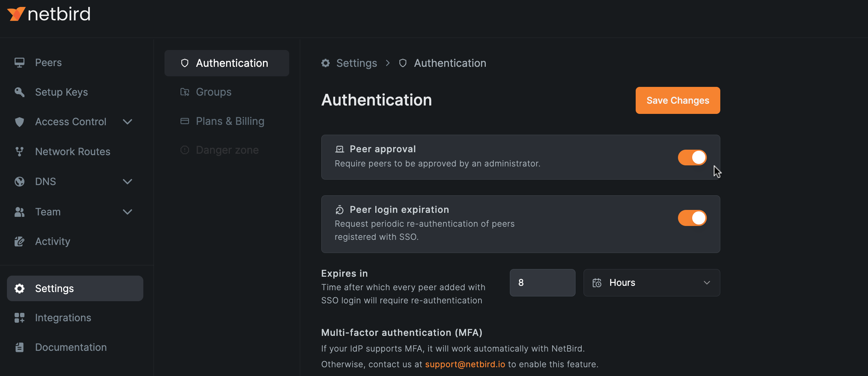Screen dimensions: 868x376
Task: Click the Setup Keys wrench icon
Action: coord(19,92)
